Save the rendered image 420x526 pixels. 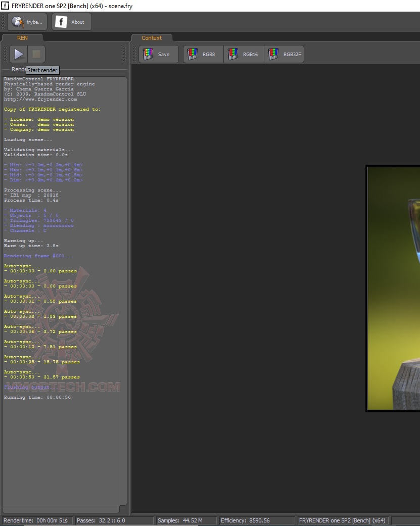[x=159, y=54]
